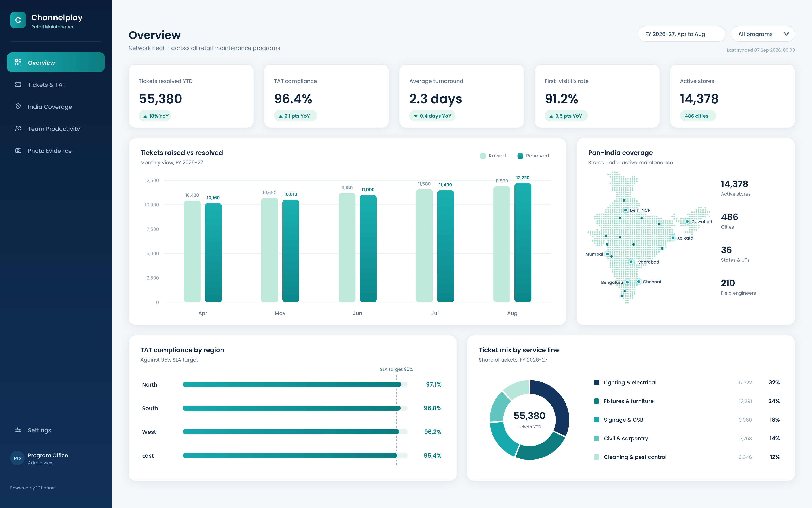812x508 pixels.
Task: Open Photo Evidence section
Action: [x=56, y=150]
